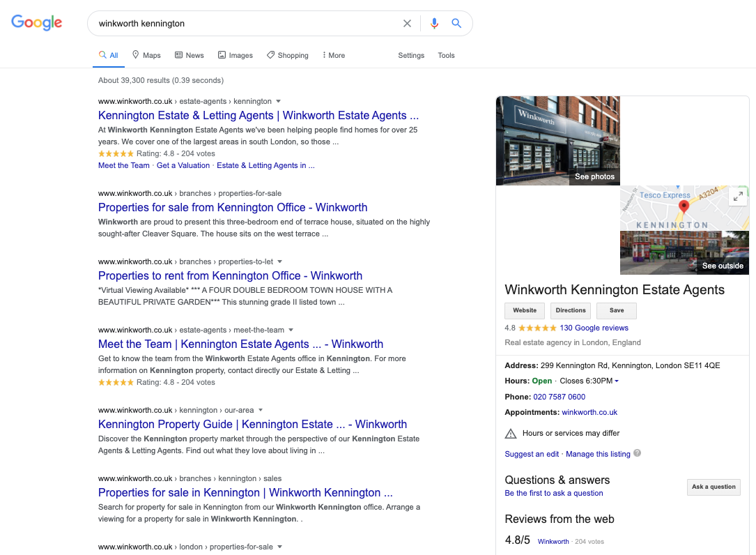756x555 pixels.
Task: Open Properties for sale in Kennington result
Action: (x=245, y=493)
